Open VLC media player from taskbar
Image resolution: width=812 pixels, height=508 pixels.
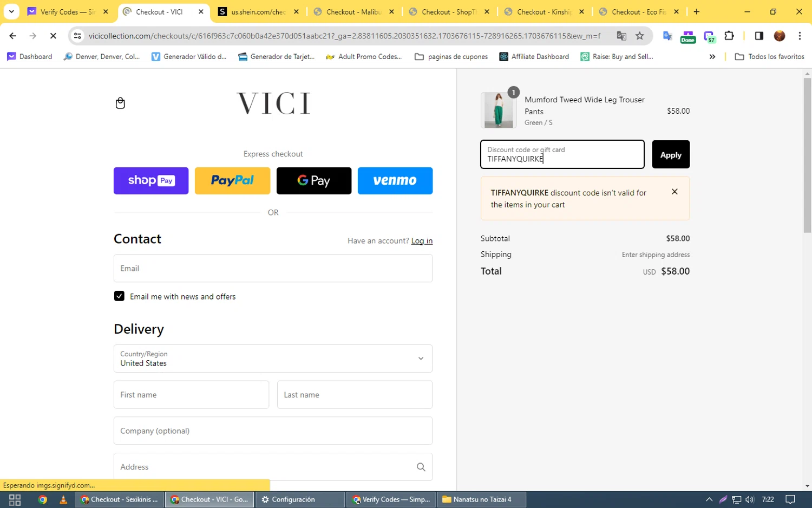63,499
